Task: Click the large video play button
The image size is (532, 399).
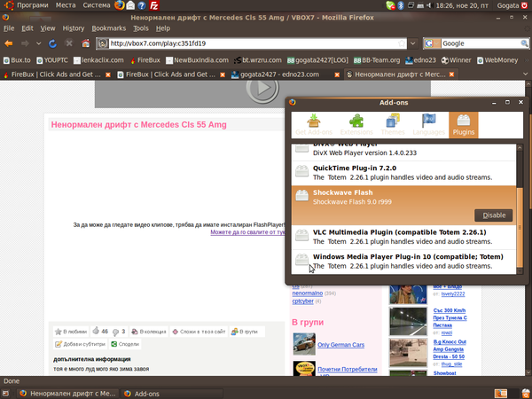Action: [262, 88]
